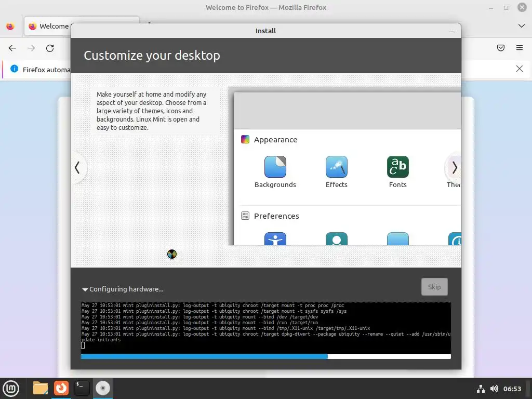
Task: Click the Firefox View icon by the tabs
Action: 10,26
